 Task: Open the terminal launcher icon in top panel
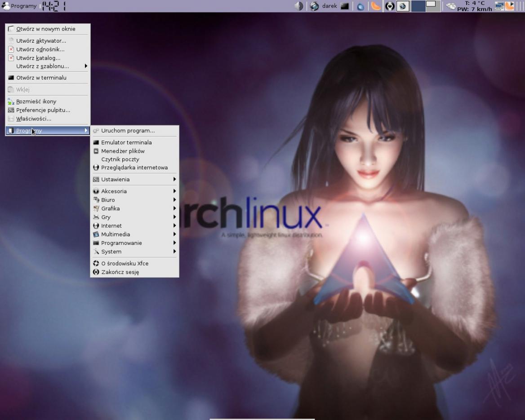click(345, 6)
